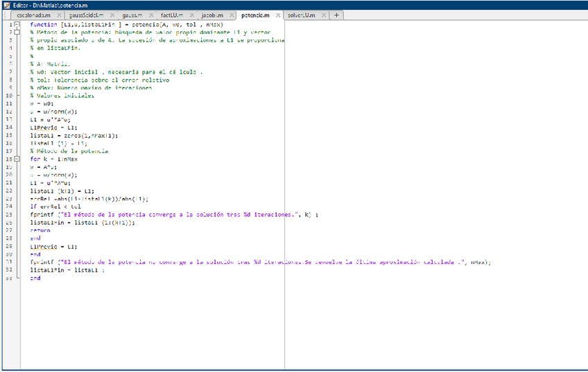Screen dimensions: 588x372
Task: Collapse the function block at line 1
Action: tap(17, 24)
